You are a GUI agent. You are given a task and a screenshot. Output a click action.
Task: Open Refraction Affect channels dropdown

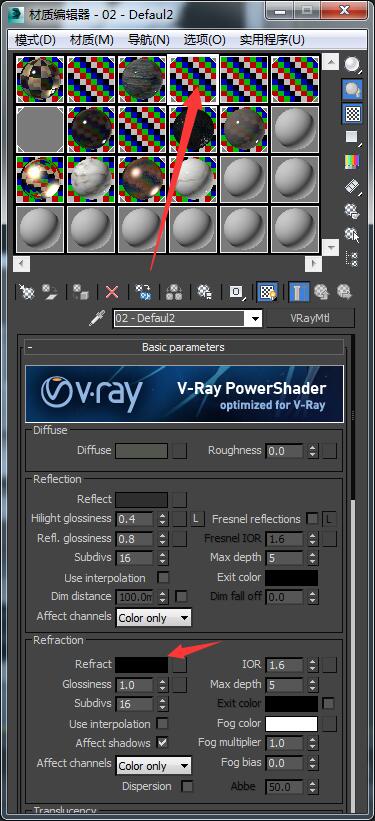[154, 766]
